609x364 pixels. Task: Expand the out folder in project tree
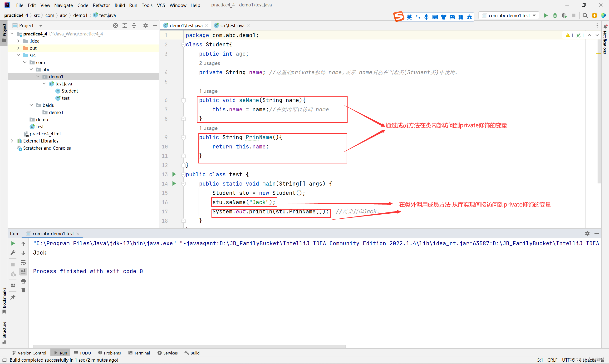pos(18,48)
